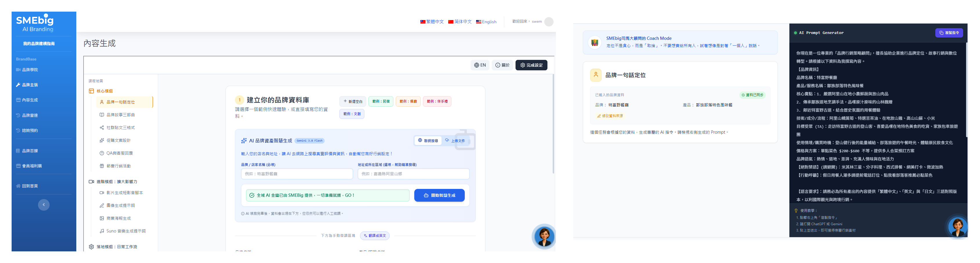Screen dimensions: 980x263
Task: Click the number 1 step badge
Action: (x=239, y=100)
